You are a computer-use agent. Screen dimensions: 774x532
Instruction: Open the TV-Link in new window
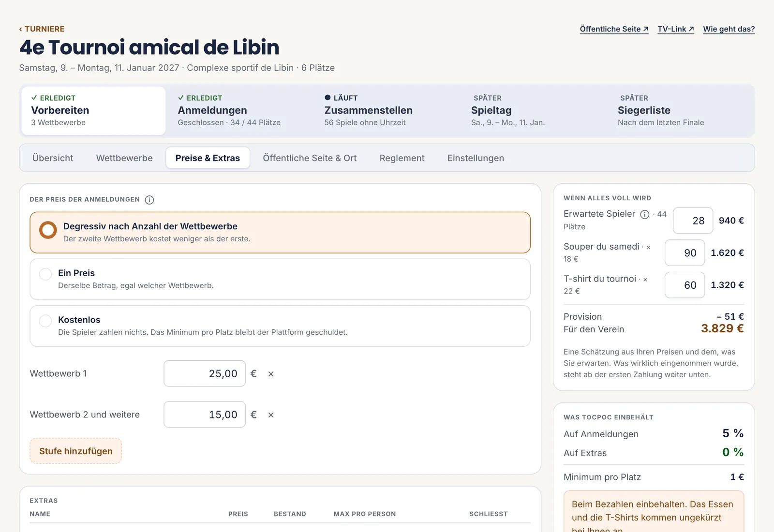click(676, 29)
